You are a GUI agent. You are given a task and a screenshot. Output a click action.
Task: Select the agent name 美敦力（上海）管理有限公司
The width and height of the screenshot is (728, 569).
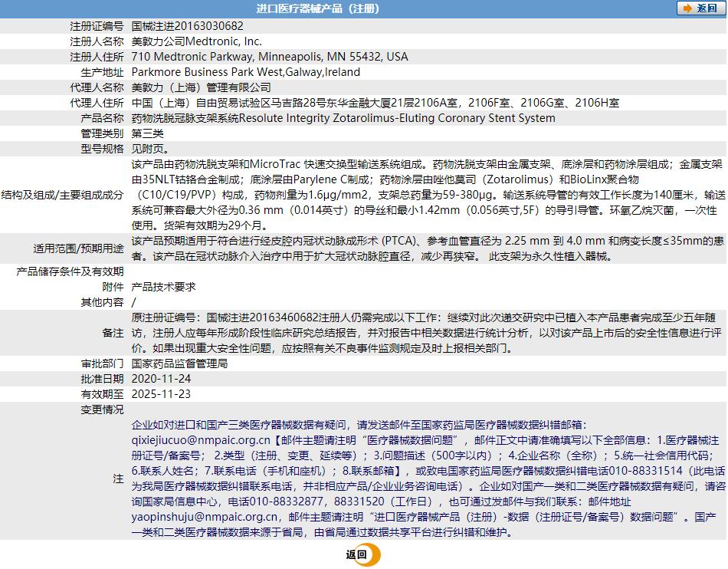pos(201,87)
